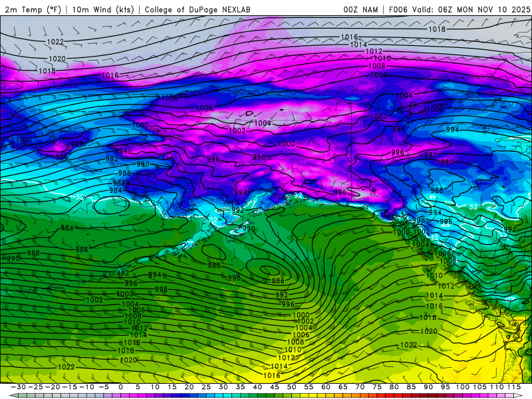Screen dimensions: 532x399
Task: Click the '0' value on the temperature scale
Action: pyautogui.click(x=120, y=387)
